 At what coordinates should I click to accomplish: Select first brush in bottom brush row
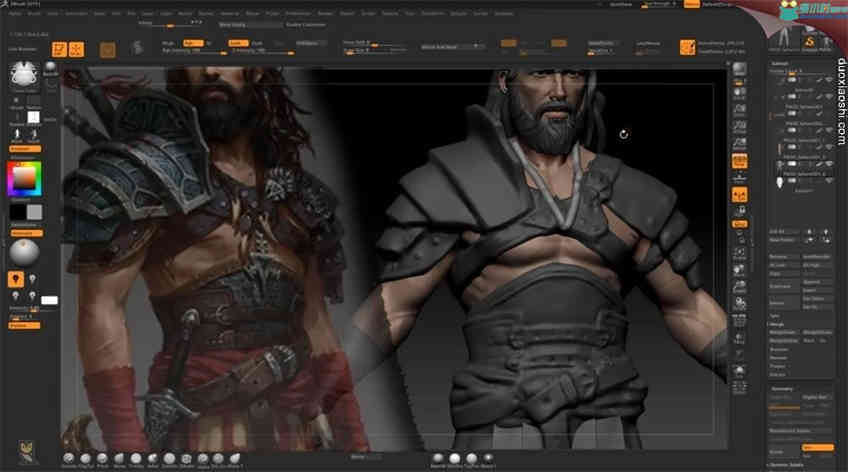coord(69,459)
